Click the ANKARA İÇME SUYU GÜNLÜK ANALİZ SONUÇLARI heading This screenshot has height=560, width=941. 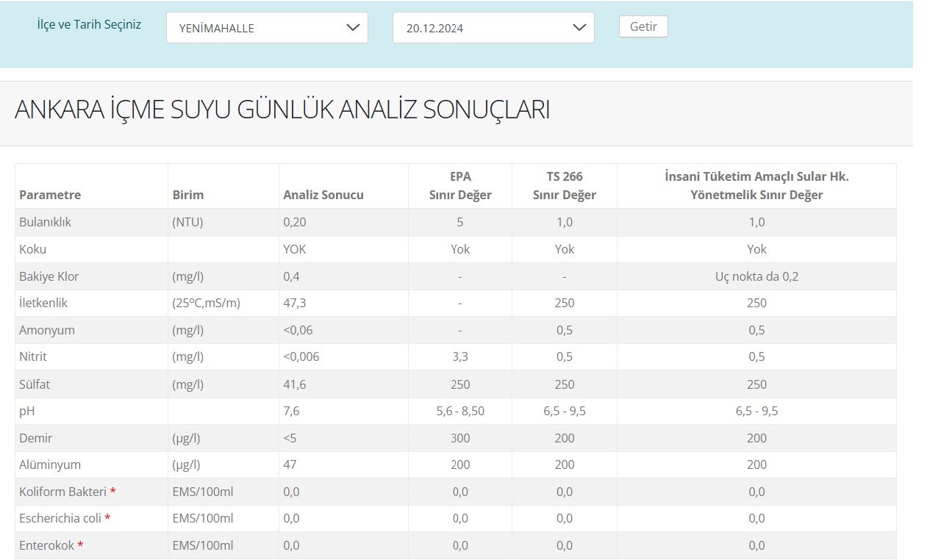(x=282, y=110)
